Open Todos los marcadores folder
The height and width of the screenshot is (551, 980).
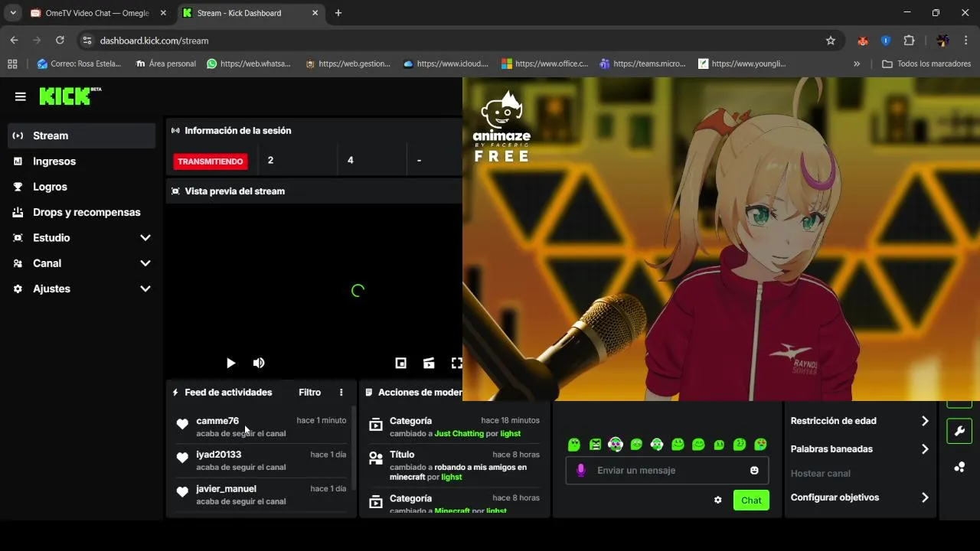[927, 64]
